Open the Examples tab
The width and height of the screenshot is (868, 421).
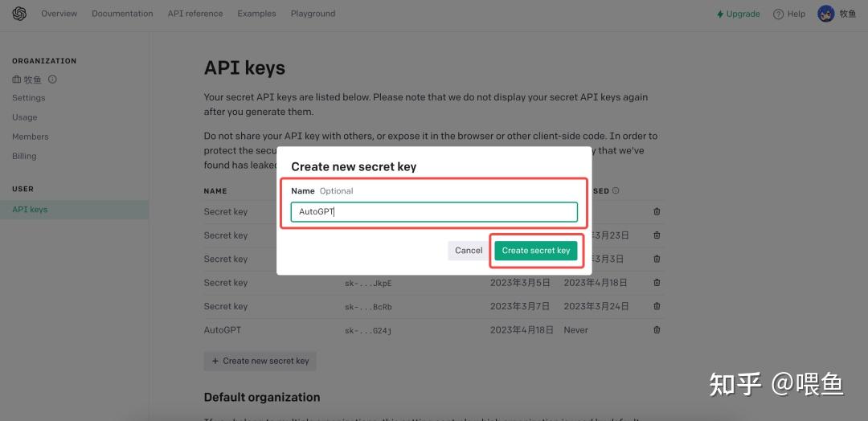point(256,14)
